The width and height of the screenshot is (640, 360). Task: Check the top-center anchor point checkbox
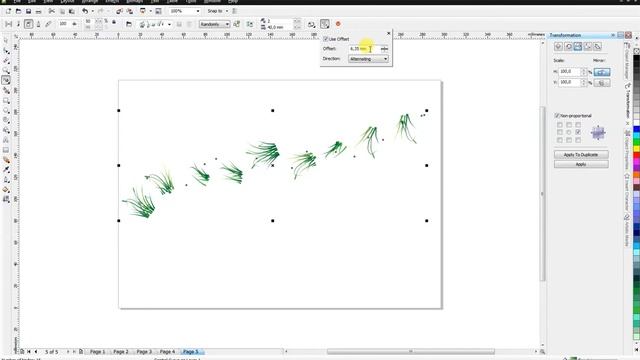pos(569,125)
